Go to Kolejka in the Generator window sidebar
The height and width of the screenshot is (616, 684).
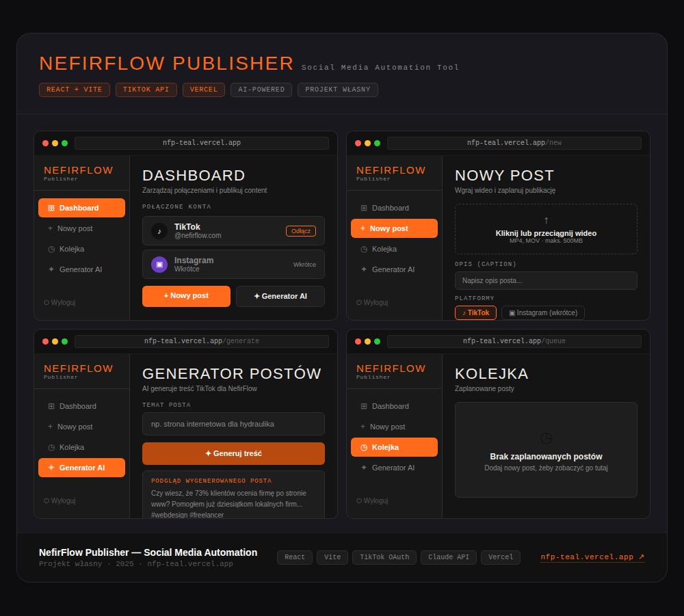(81, 447)
